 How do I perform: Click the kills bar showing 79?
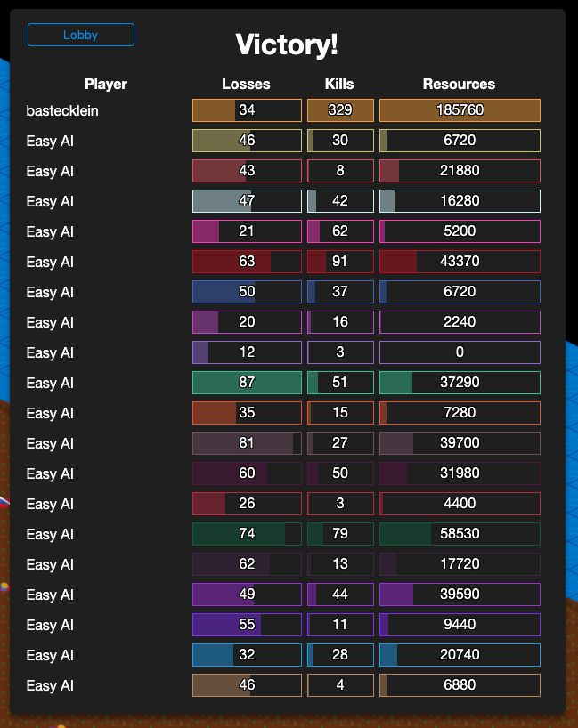[x=340, y=534]
